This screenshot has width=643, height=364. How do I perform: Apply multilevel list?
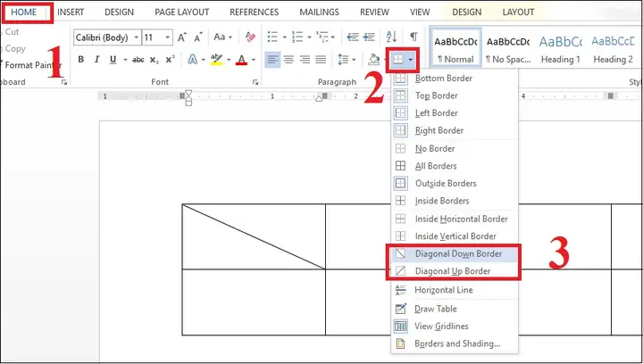pos(322,37)
